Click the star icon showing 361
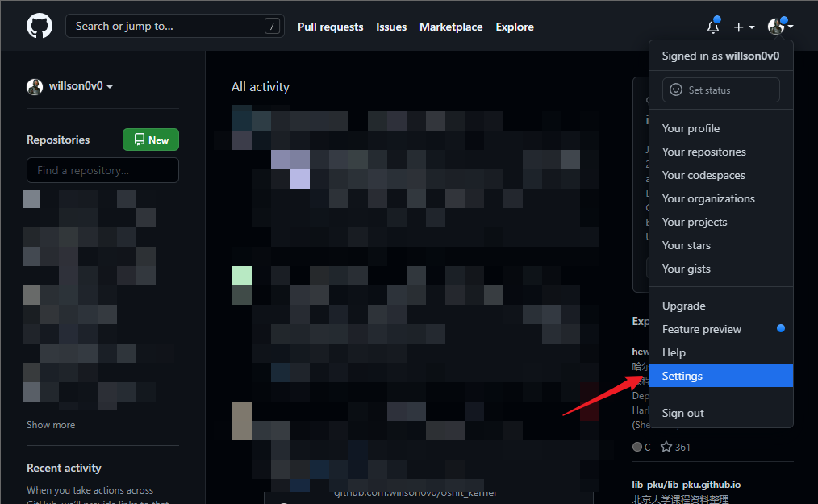The image size is (818, 504). click(666, 447)
